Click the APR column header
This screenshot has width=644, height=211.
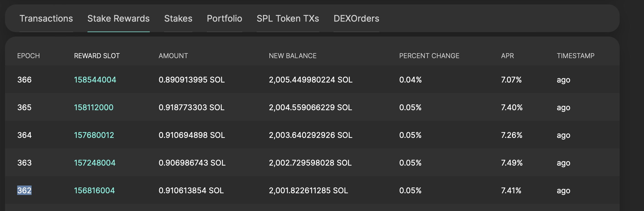tap(508, 56)
